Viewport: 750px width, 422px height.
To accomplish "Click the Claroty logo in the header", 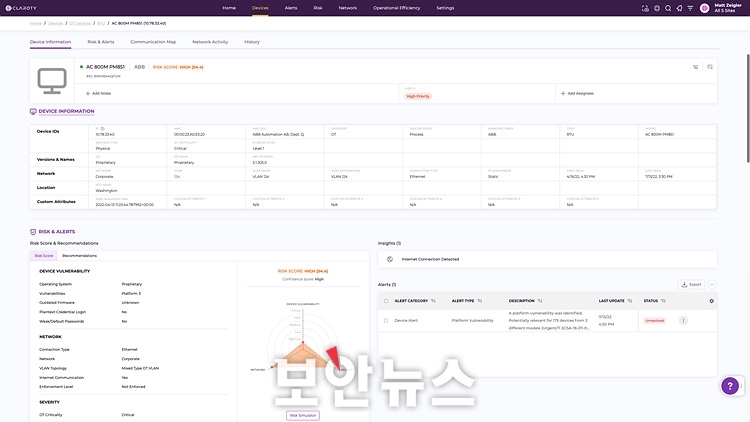I will coord(21,8).
